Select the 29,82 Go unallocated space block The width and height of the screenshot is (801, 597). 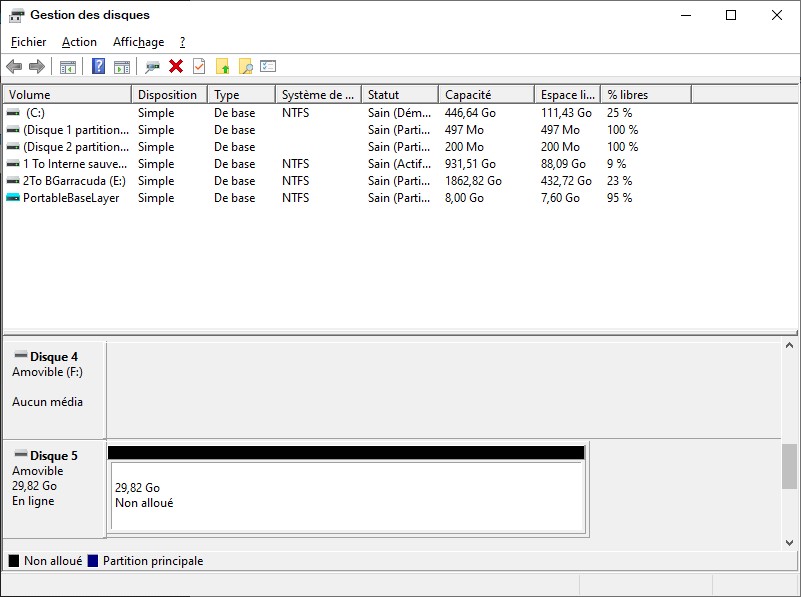(x=345, y=495)
